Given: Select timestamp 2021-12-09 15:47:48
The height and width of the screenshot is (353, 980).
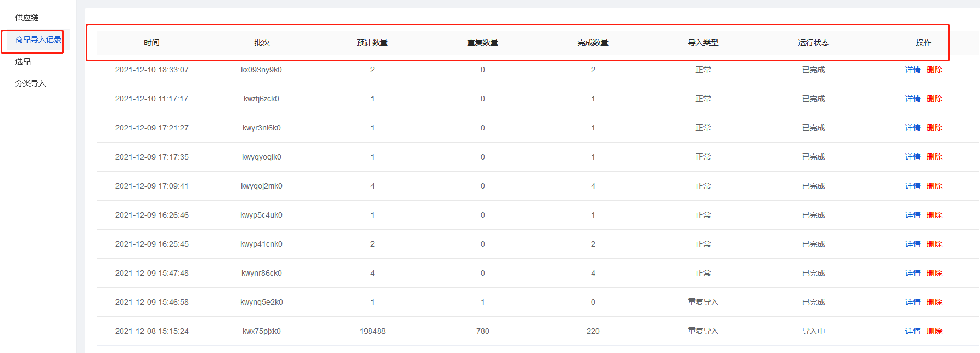Looking at the screenshot, I should tap(151, 273).
